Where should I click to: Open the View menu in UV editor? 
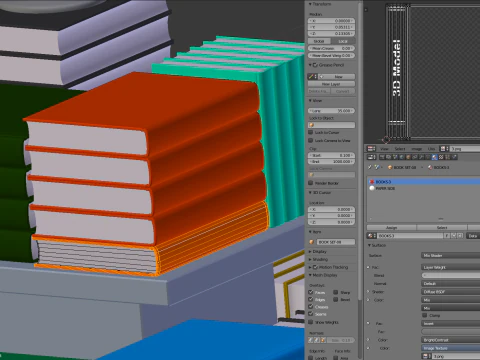point(384,149)
